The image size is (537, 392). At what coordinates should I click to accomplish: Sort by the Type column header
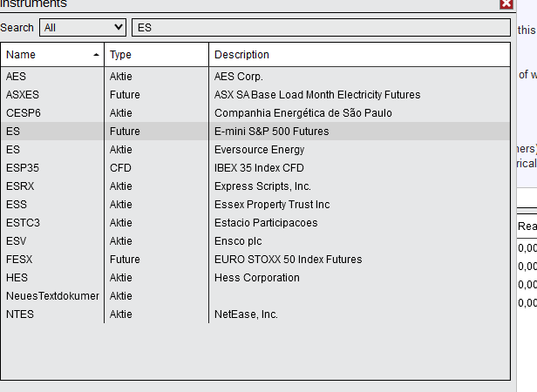155,55
